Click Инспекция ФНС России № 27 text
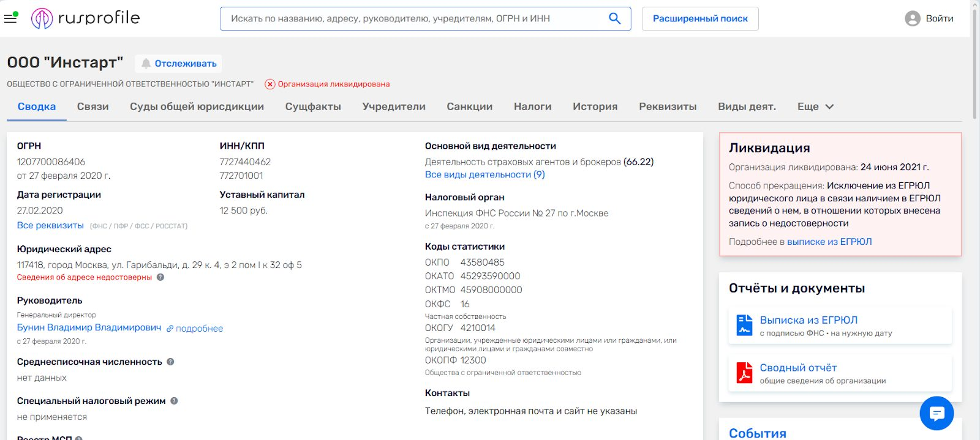 click(x=516, y=213)
